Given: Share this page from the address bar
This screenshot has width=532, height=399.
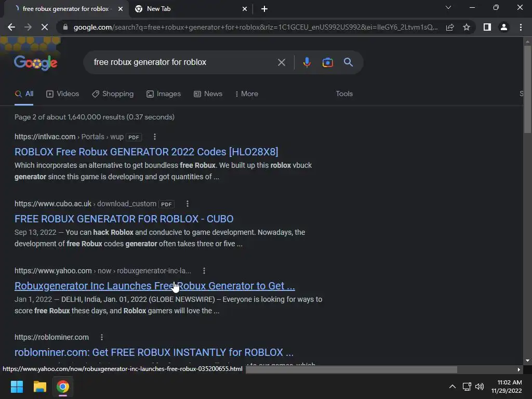Looking at the screenshot, I should point(450,27).
